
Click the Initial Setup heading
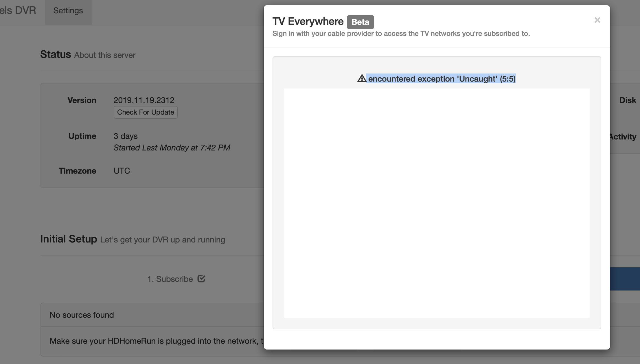69,239
